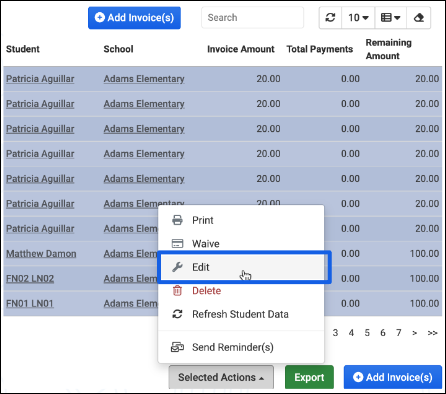The image size is (446, 394).
Task: Click the green Export button
Action: tap(309, 377)
